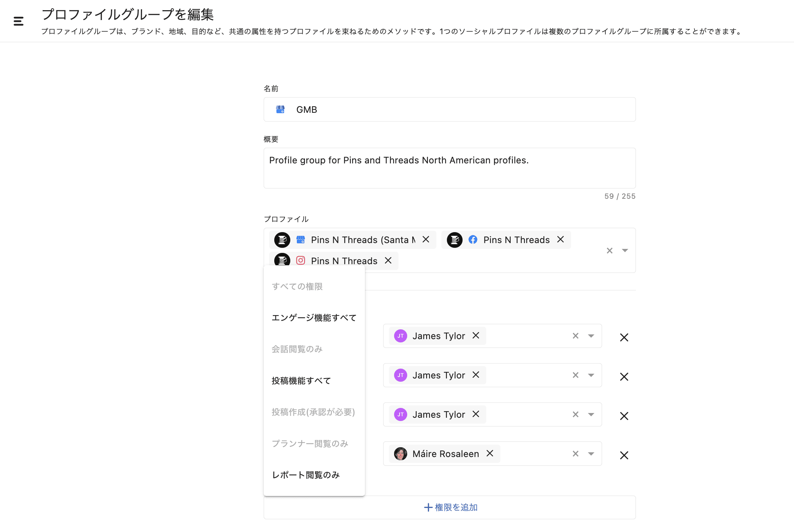
Task: Delete the Máire Rosaleen permission row
Action: click(624, 455)
